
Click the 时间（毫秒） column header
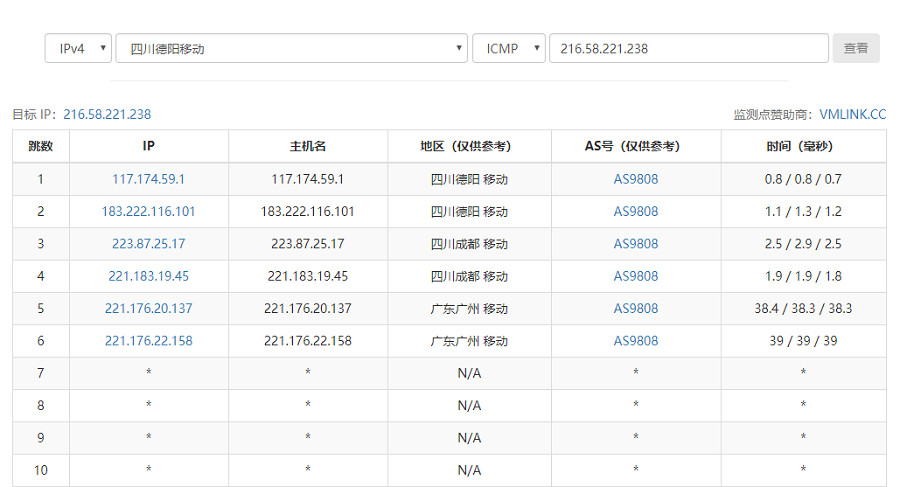click(803, 146)
